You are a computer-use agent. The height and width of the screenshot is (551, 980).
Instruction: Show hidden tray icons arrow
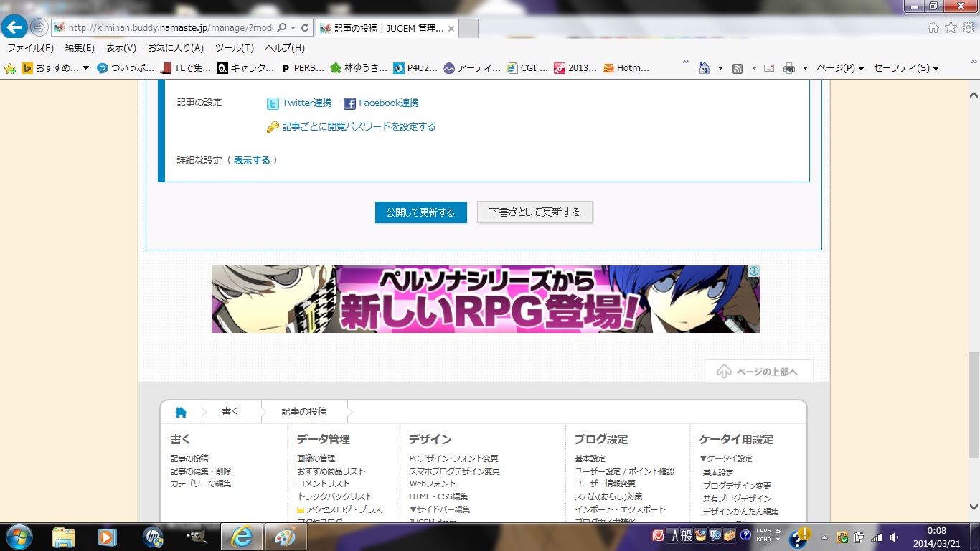coord(824,537)
